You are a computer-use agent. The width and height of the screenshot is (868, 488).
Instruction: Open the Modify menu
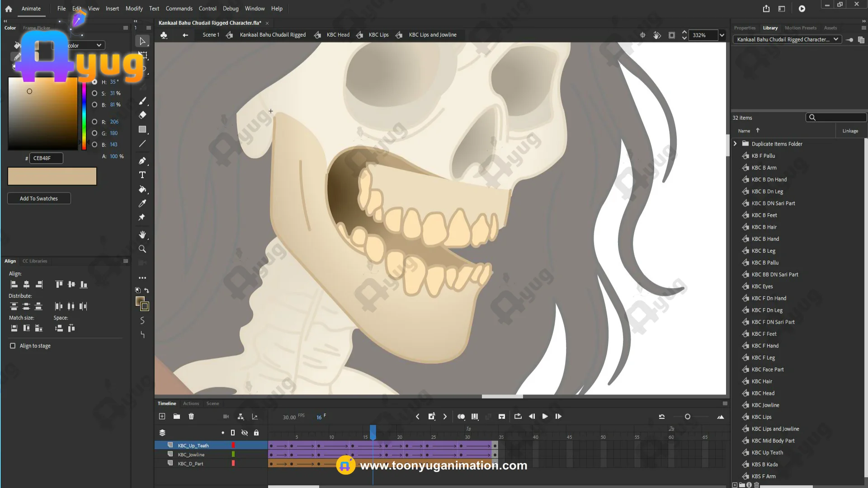coord(134,9)
